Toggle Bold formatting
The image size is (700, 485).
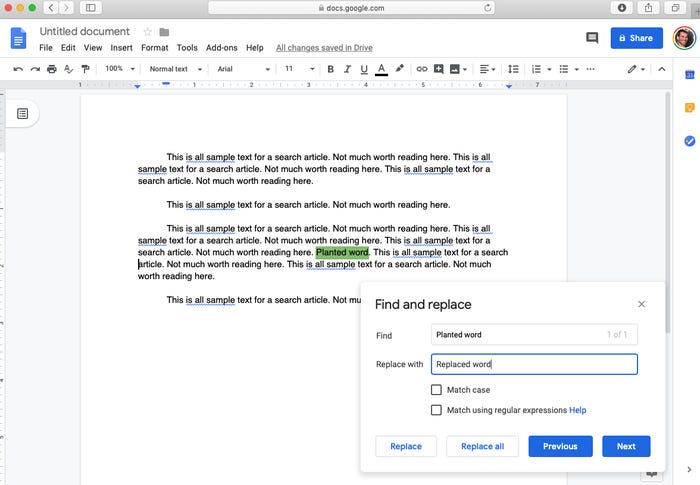(330, 69)
